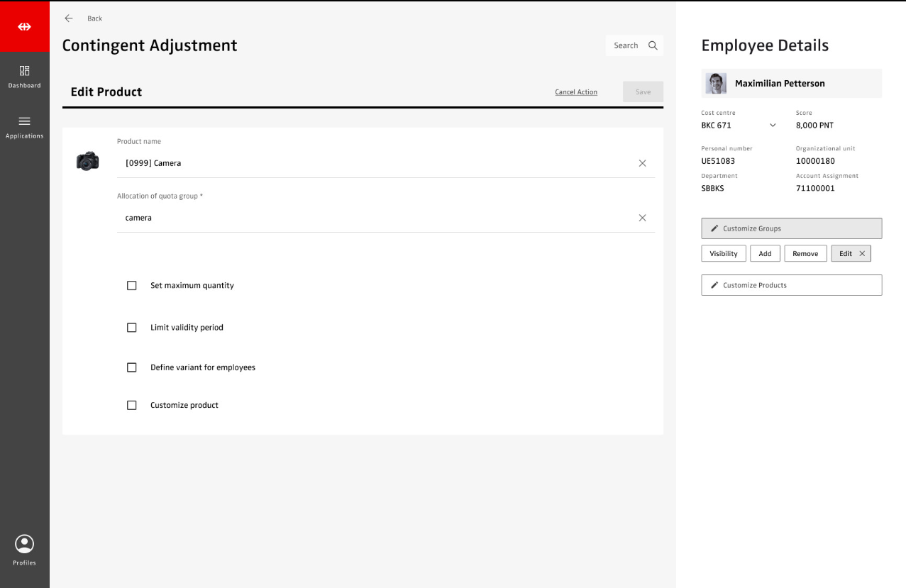906x588 pixels.
Task: Expand the Cost centre dropdown
Action: pos(773,126)
